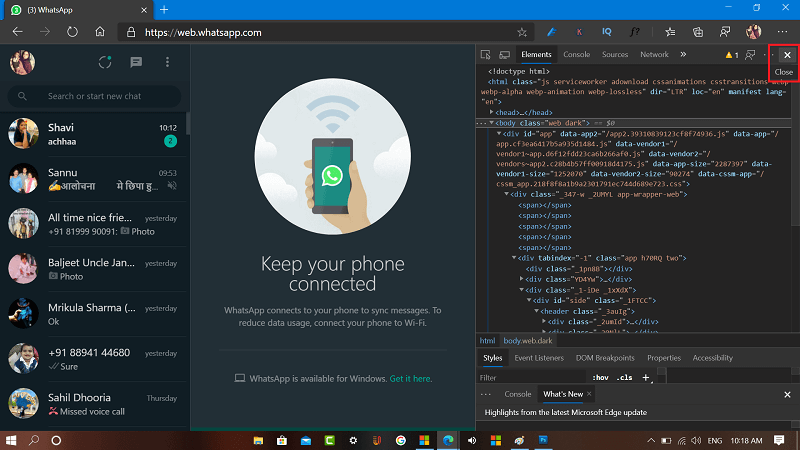
Task: Click your WhatsApp profile picture
Action: pyautogui.click(x=22, y=62)
